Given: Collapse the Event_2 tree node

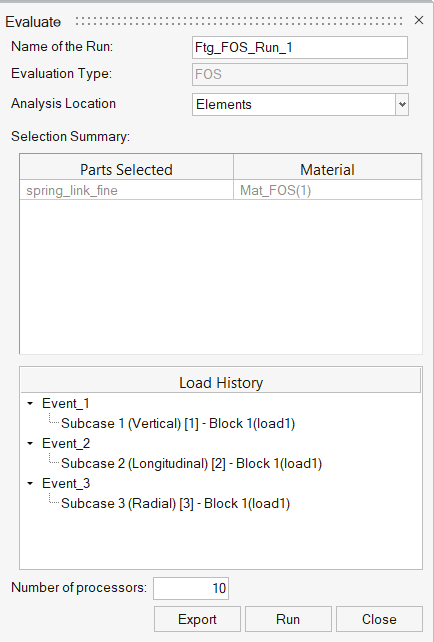Looking at the screenshot, I should pyautogui.click(x=30, y=443).
